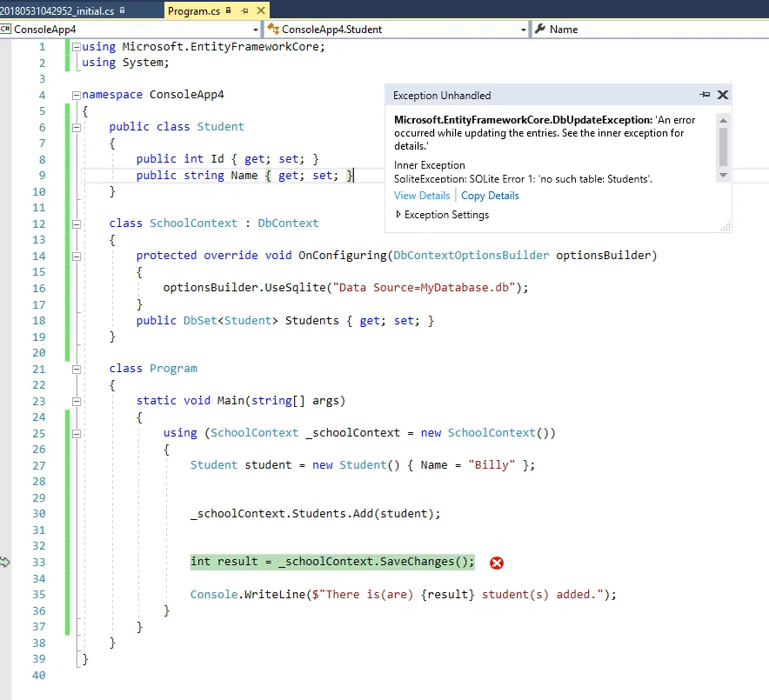The width and height of the screenshot is (769, 700).
Task: Collapse the namespace ConsoleApp4 block
Action: click(77, 95)
